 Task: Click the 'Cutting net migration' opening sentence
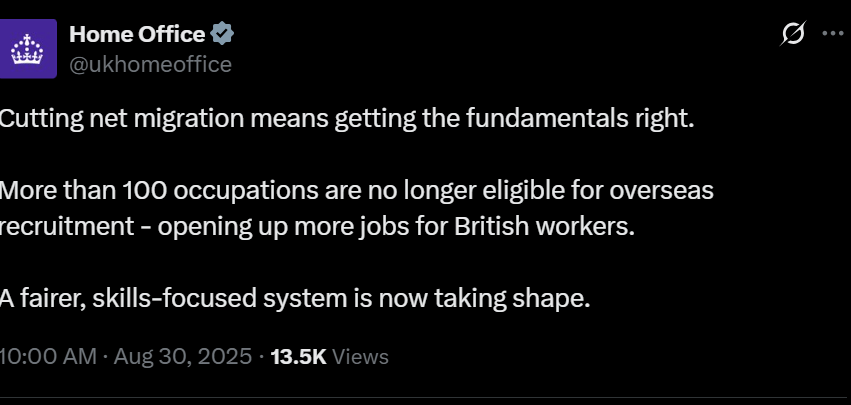pos(344,119)
